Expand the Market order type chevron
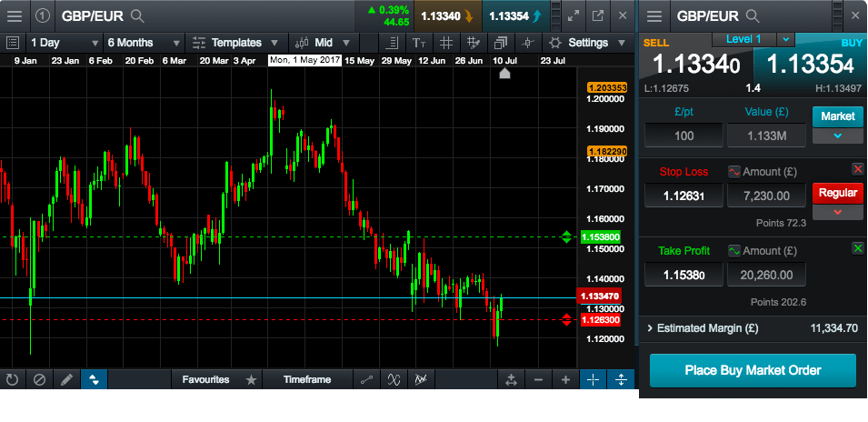 click(x=838, y=136)
